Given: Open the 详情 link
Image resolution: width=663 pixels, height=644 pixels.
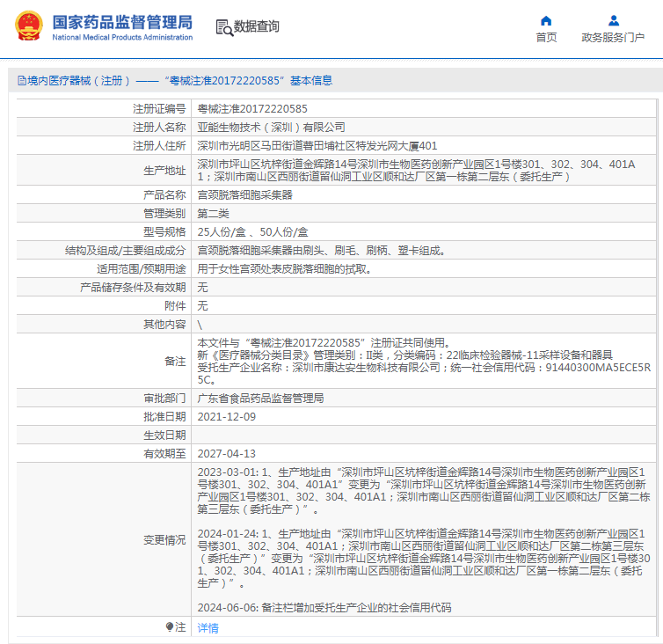Looking at the screenshot, I should pyautogui.click(x=208, y=628).
